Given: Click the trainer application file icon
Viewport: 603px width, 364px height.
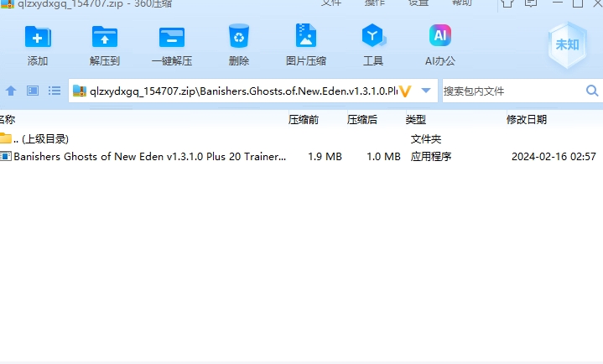Looking at the screenshot, I should pyautogui.click(x=6, y=156).
